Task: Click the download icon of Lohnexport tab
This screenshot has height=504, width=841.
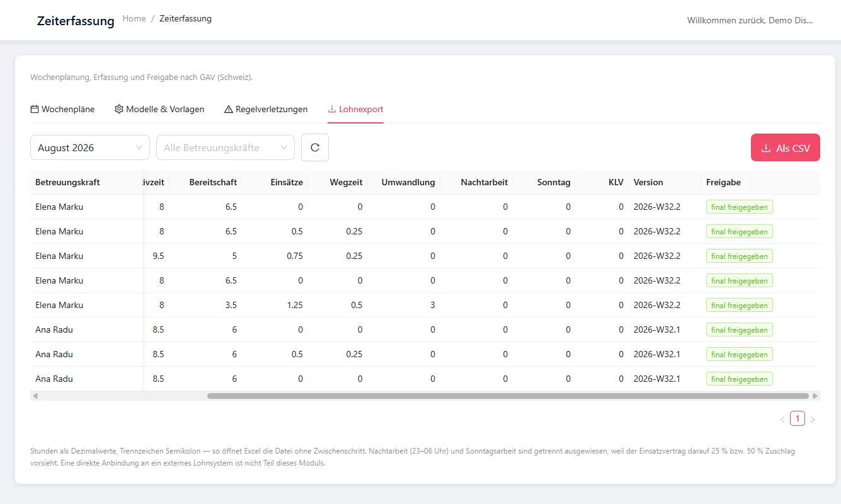Action: (332, 109)
